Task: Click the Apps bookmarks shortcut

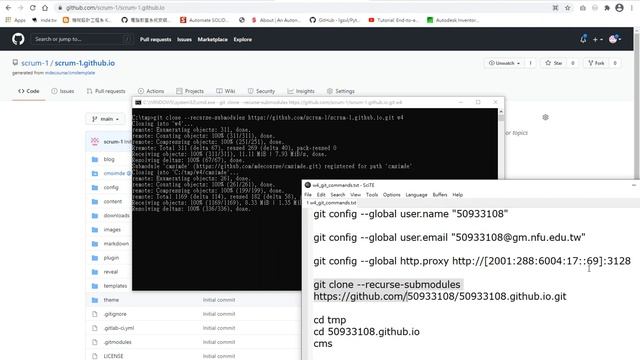Action: [x=16, y=20]
